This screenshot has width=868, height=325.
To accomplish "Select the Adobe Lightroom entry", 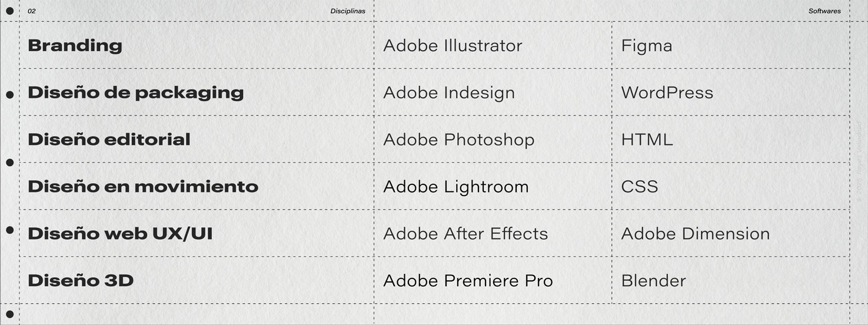I will tap(455, 187).
